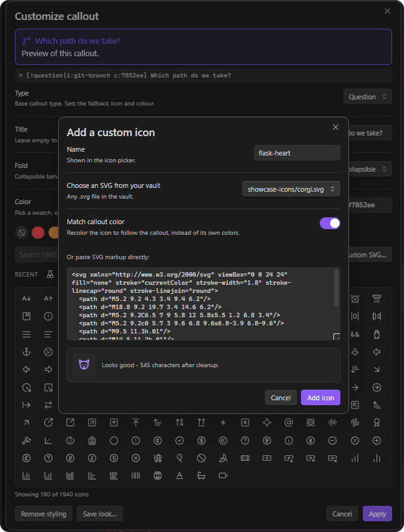Apply the callout customization
The width and height of the screenshot is (404, 532).
point(377,514)
